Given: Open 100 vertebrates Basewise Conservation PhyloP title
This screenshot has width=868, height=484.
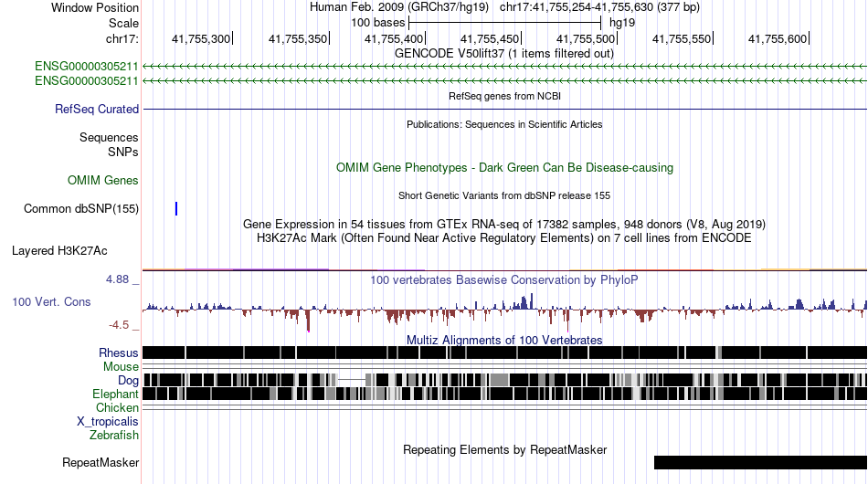Looking at the screenshot, I should 504,279.
